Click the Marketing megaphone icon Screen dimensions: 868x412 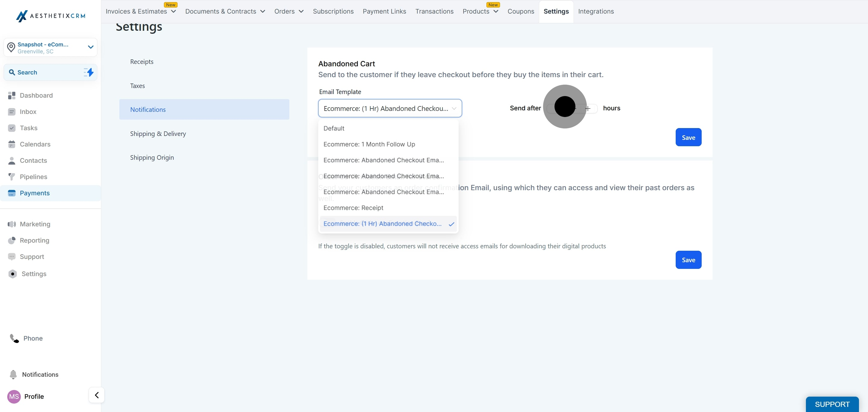[x=11, y=224]
